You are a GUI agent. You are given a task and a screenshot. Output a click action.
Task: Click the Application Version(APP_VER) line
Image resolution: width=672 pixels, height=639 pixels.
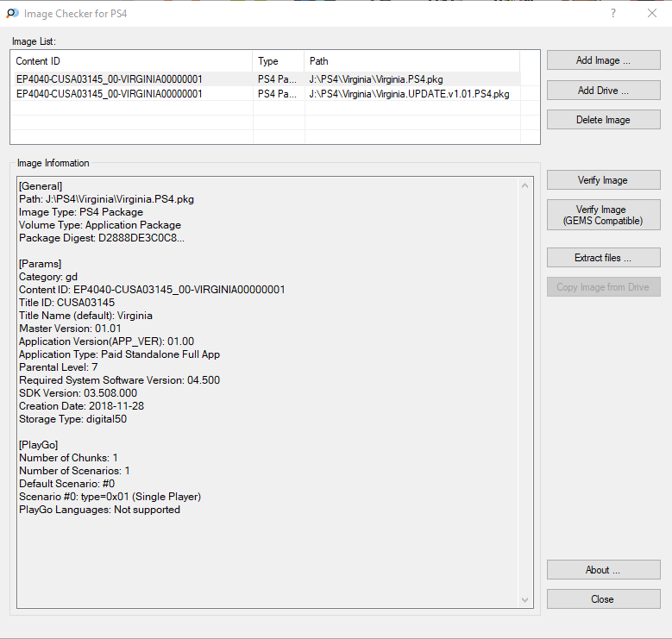(107, 341)
